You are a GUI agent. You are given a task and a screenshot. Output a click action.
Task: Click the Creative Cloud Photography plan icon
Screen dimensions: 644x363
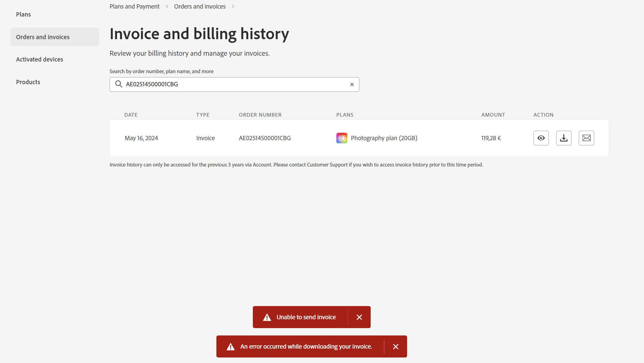click(x=342, y=138)
